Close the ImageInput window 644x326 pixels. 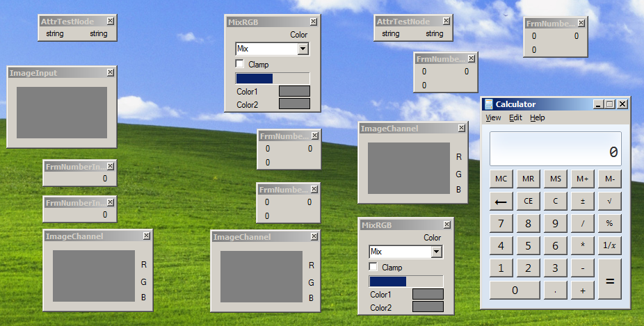pyautogui.click(x=111, y=72)
